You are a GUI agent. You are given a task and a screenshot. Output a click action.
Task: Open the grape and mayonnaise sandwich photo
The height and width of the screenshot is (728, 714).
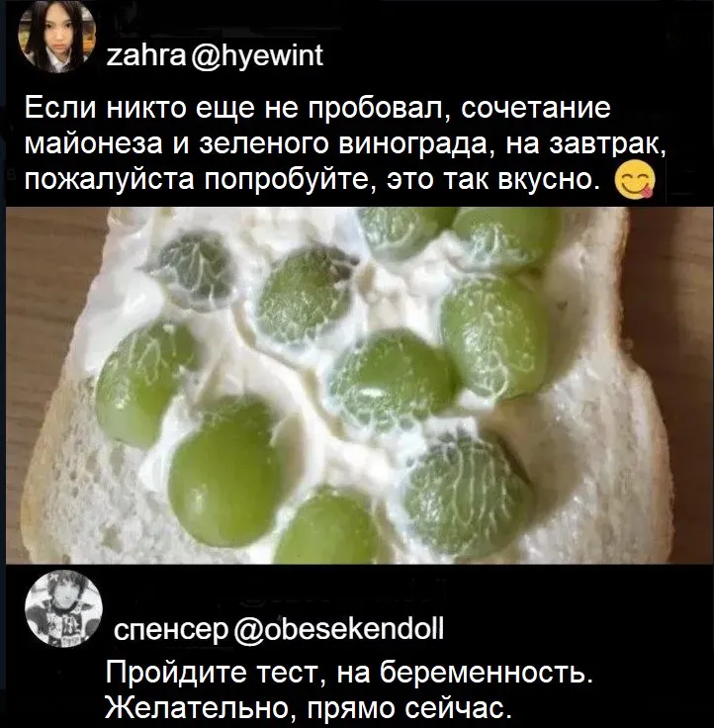[x=359, y=386]
